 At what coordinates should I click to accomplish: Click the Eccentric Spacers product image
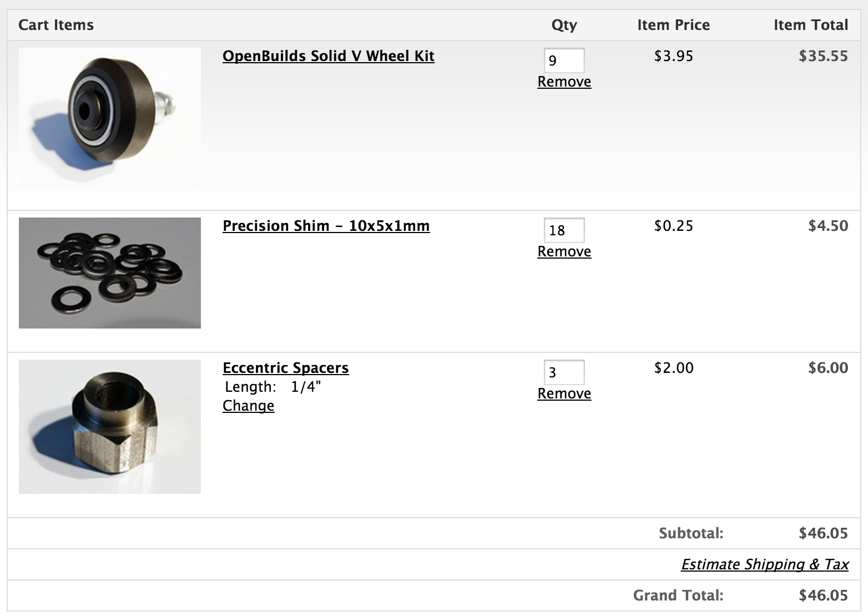click(x=110, y=426)
